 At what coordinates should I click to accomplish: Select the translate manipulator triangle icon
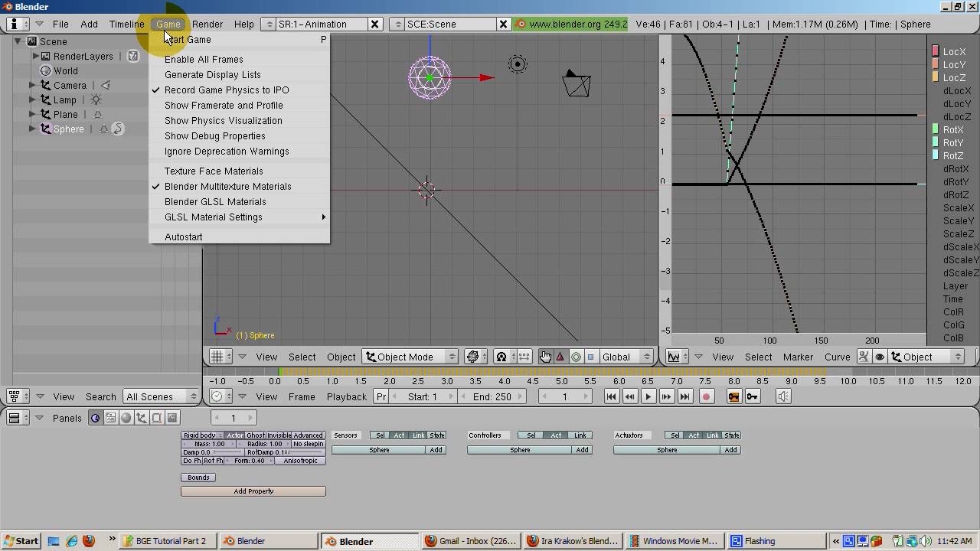point(560,357)
